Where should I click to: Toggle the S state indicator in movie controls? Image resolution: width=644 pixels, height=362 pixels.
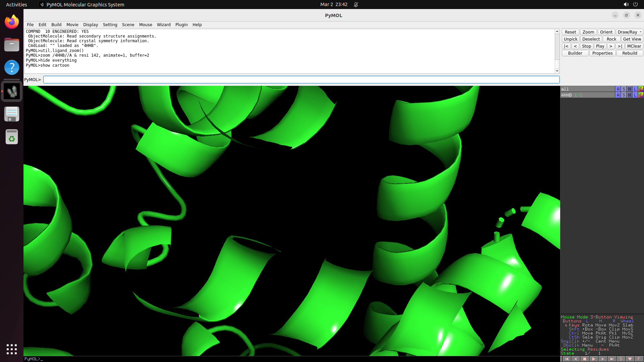point(621,359)
